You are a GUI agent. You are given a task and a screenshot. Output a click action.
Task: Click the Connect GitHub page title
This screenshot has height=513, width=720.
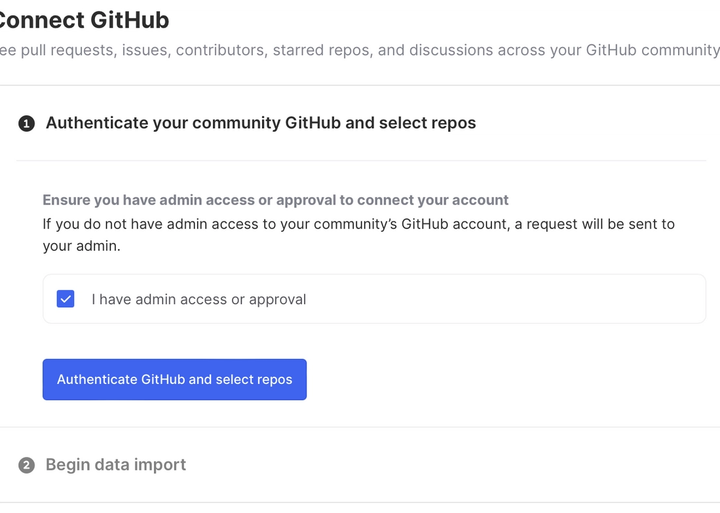pos(84,20)
